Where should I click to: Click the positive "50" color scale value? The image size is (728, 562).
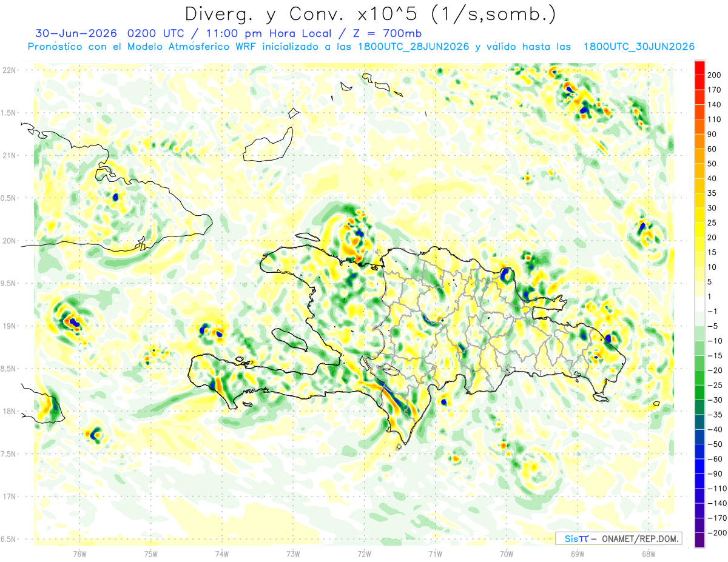(712, 164)
